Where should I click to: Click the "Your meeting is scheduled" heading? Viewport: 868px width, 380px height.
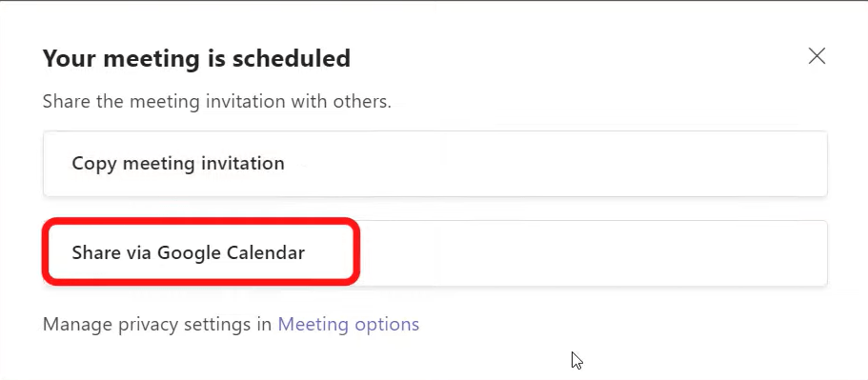[196, 59]
